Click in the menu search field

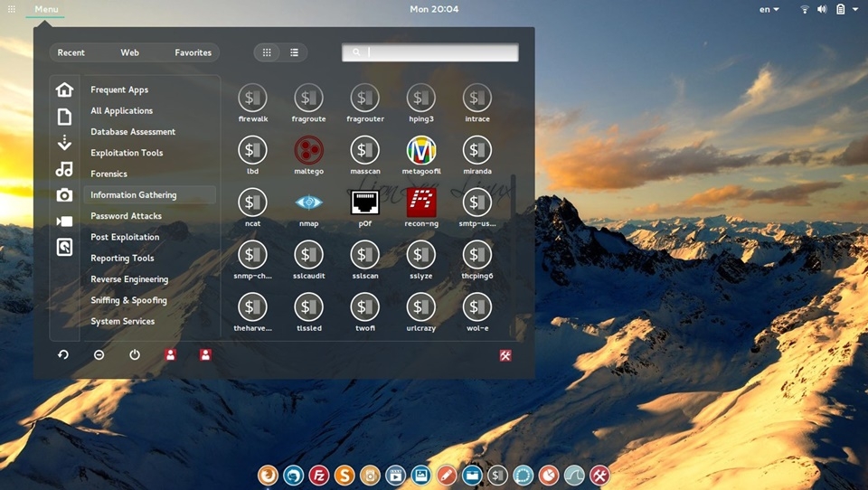[430, 52]
